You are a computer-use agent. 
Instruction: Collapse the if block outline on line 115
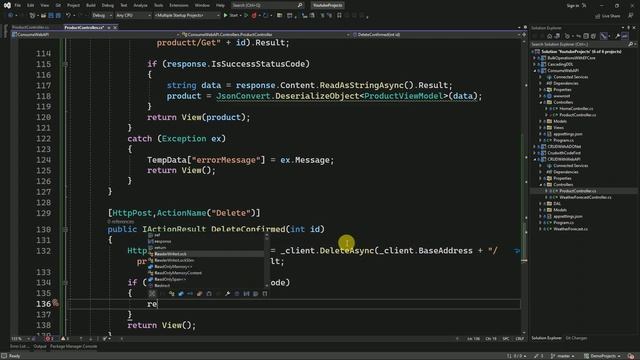click(65, 64)
